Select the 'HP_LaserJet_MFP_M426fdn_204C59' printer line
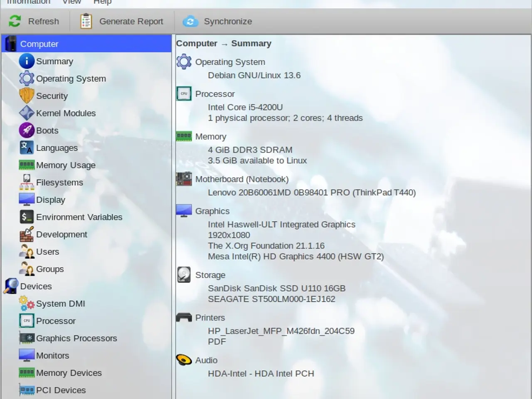This screenshot has width=532, height=399. (x=281, y=331)
